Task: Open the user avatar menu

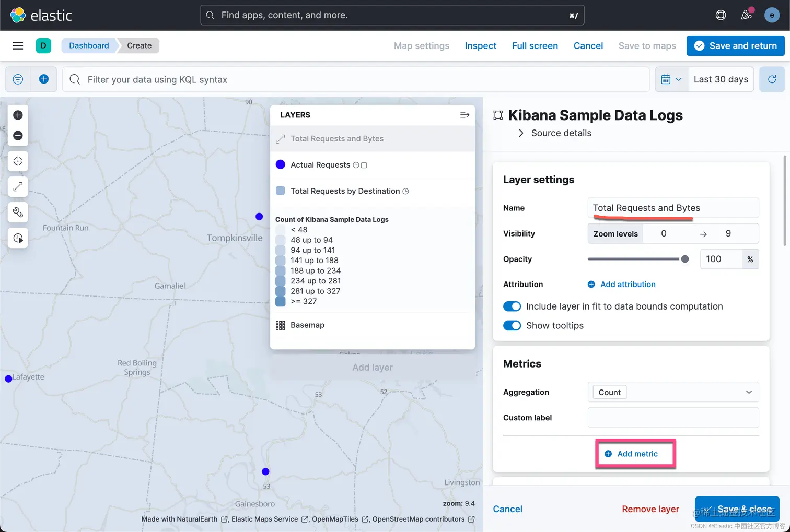Action: 772,15
